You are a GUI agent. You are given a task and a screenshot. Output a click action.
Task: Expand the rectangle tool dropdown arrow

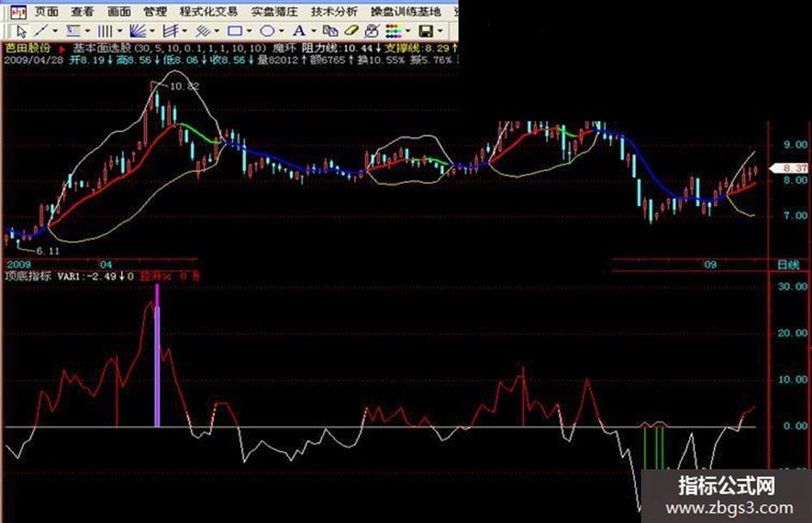click(249, 32)
